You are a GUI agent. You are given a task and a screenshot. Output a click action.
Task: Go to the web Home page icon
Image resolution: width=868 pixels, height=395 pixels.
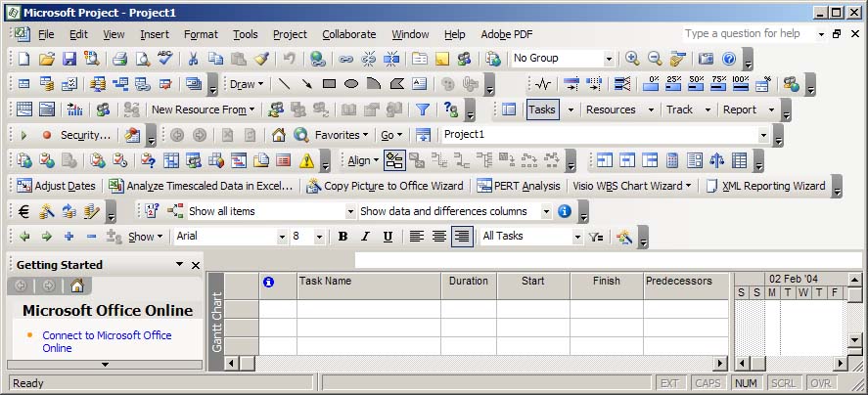coord(279,134)
